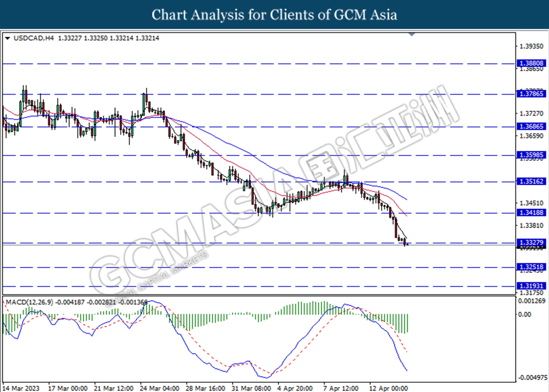Click the 7 Apr 12:00 time axis label
This screenshot has height=392, width=549.
coord(341,388)
